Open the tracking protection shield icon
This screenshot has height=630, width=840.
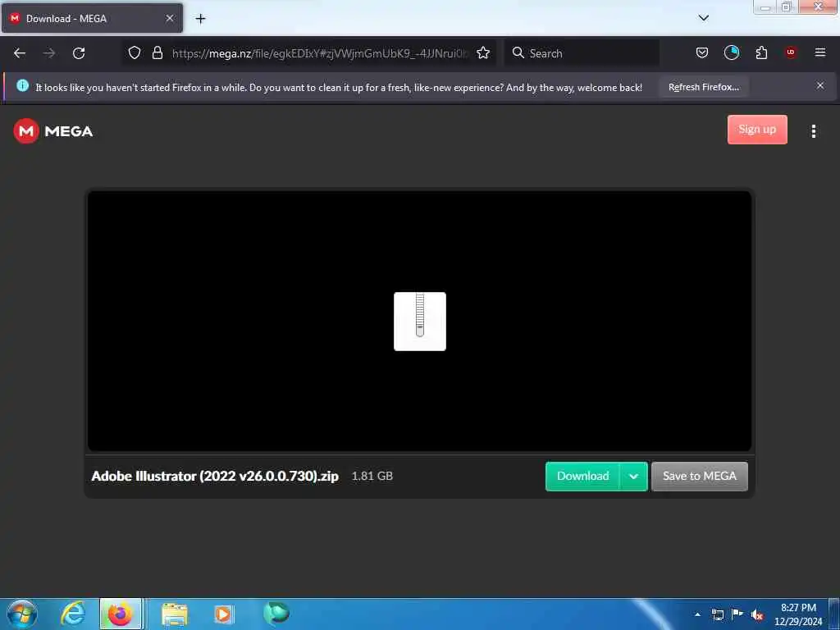pos(135,52)
